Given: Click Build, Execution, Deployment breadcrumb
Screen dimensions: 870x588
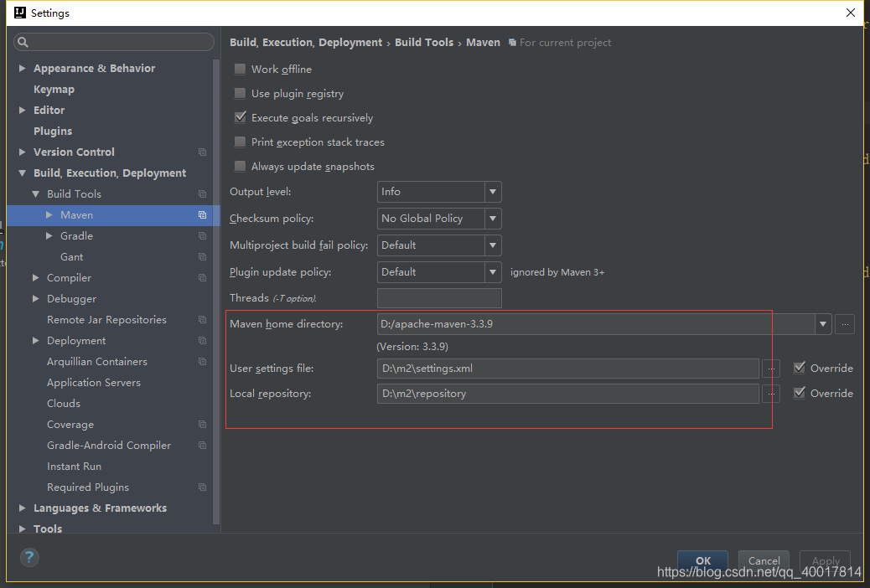Looking at the screenshot, I should point(306,42).
